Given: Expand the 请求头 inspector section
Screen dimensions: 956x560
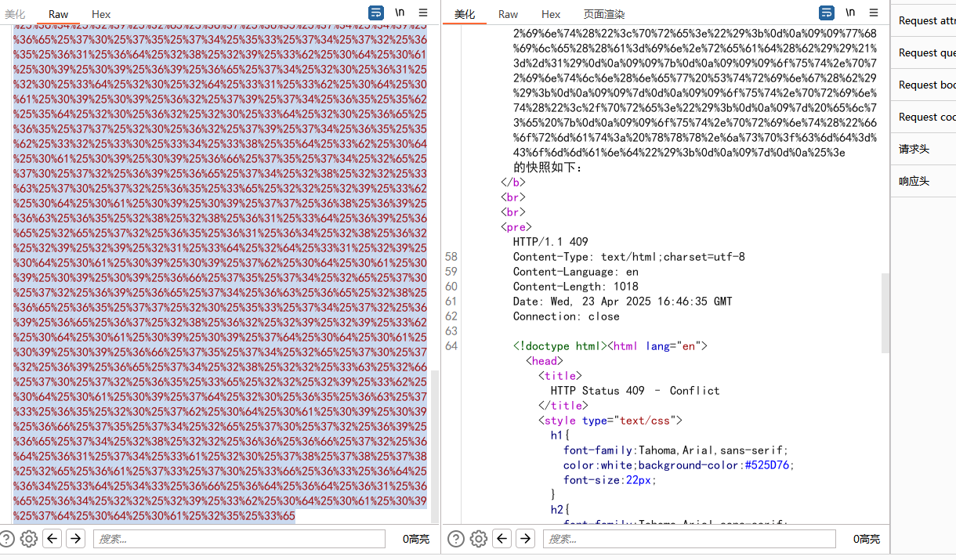Looking at the screenshot, I should coord(924,149).
